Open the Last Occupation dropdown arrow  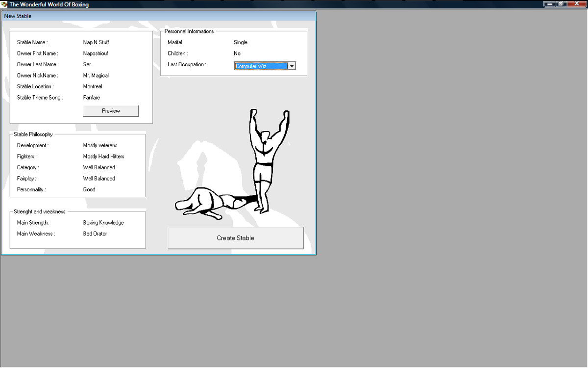click(x=292, y=66)
